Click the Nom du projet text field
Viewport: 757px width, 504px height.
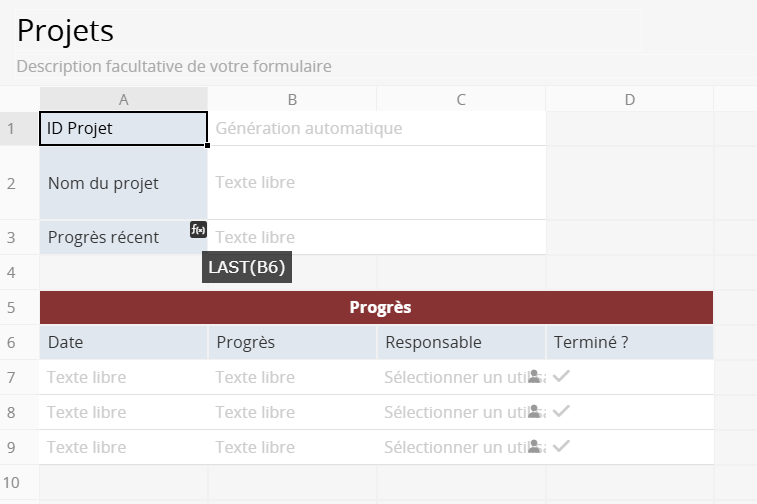click(376, 183)
